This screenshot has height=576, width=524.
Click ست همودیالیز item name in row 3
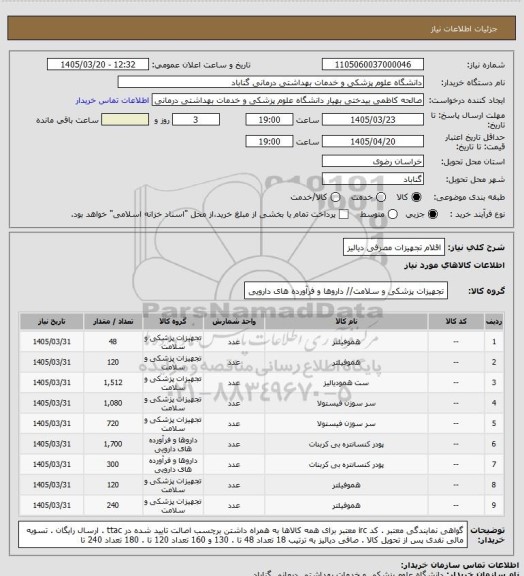tap(346, 383)
